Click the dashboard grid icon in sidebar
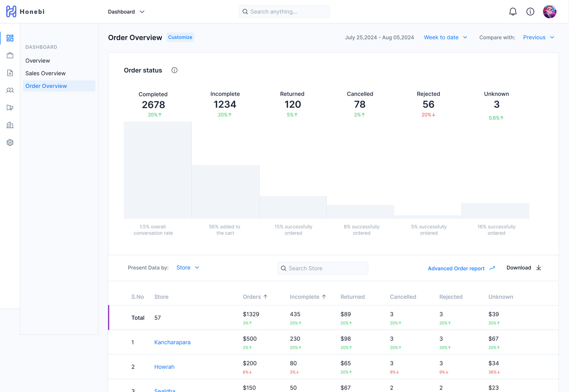 pos(10,38)
